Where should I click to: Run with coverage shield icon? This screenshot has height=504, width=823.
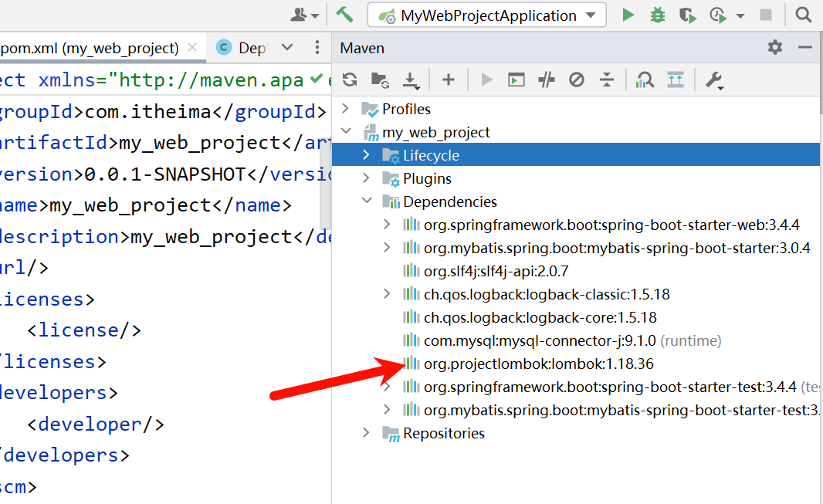(687, 15)
